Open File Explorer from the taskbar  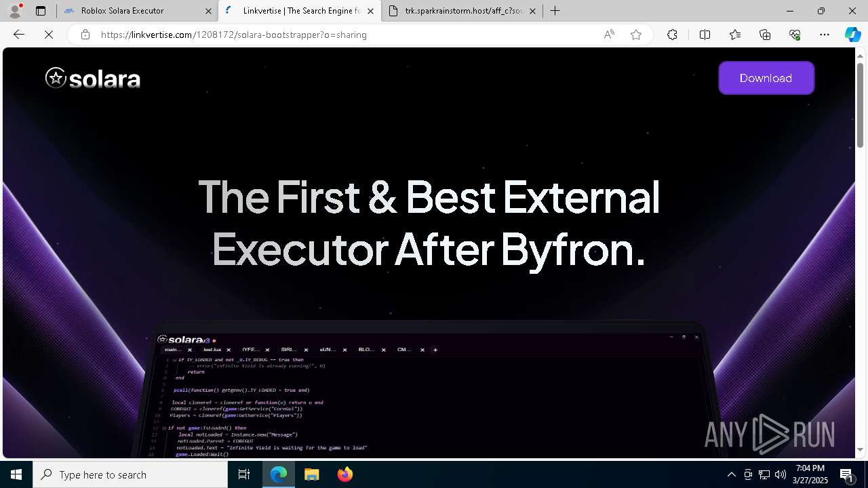point(311,474)
